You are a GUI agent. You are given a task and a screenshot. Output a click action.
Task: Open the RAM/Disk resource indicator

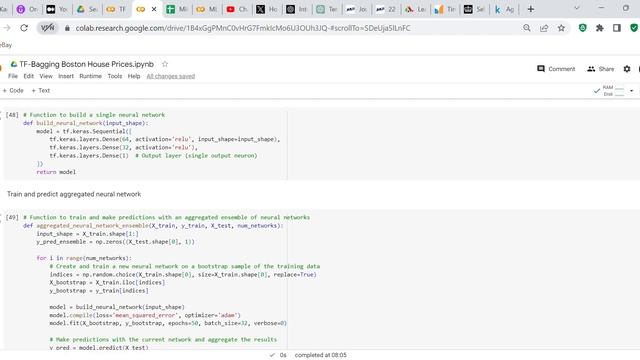click(x=614, y=91)
